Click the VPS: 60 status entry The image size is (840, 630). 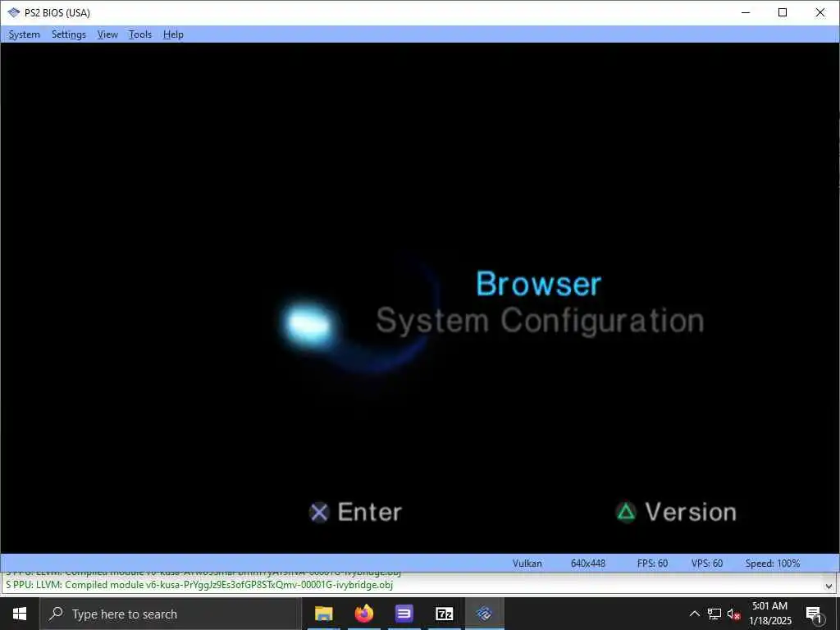coord(706,563)
